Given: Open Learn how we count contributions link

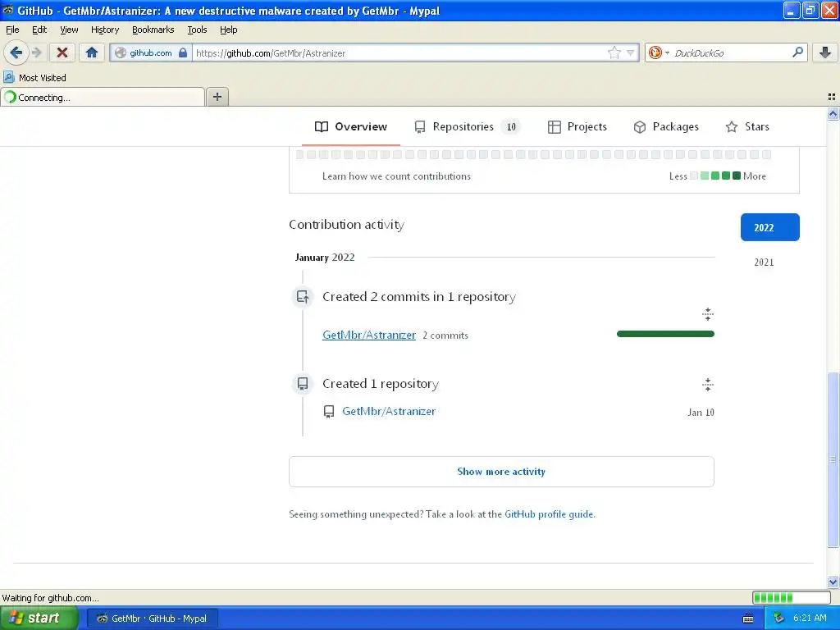Looking at the screenshot, I should coord(396,176).
